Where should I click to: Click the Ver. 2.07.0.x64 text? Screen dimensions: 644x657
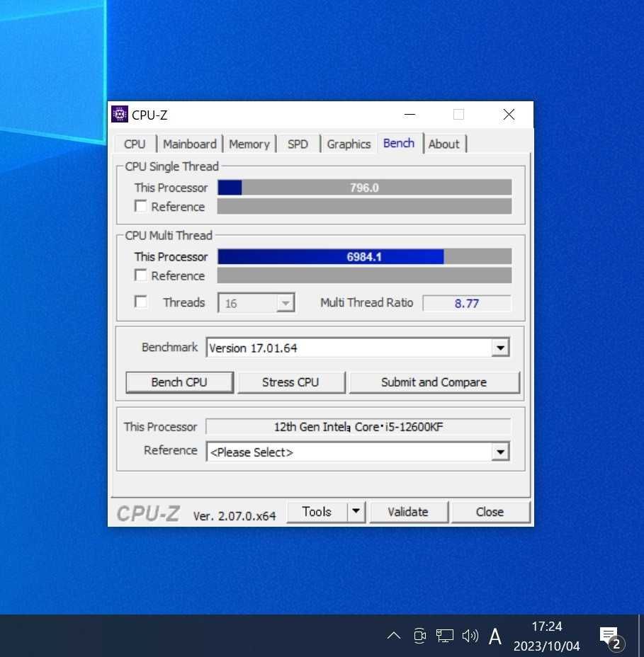[235, 515]
